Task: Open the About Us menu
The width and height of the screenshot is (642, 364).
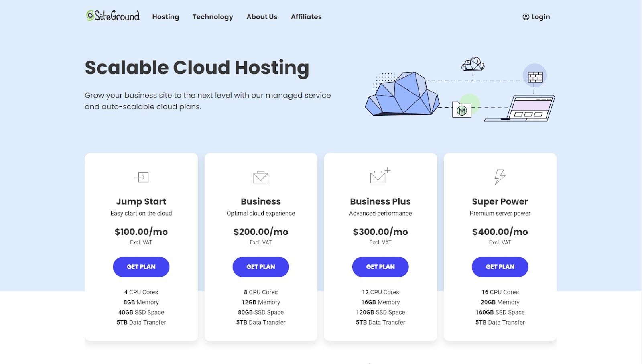Action: click(x=262, y=17)
